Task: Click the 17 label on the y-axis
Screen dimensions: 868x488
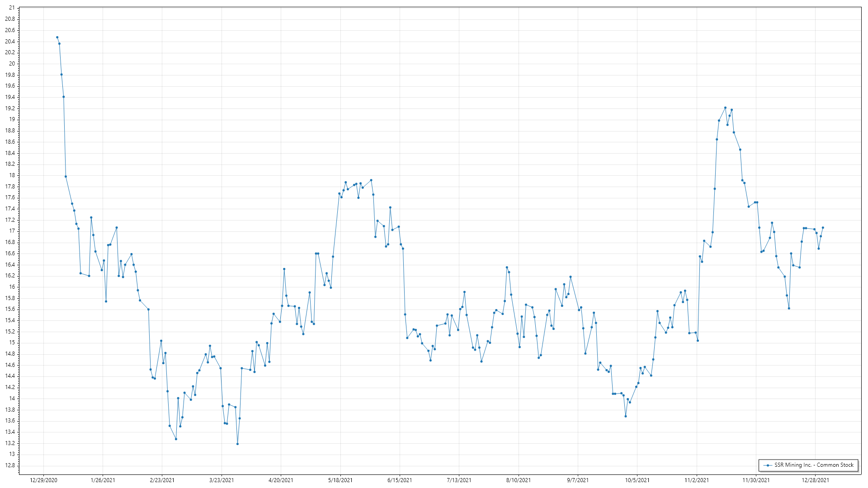Action: click(x=12, y=231)
